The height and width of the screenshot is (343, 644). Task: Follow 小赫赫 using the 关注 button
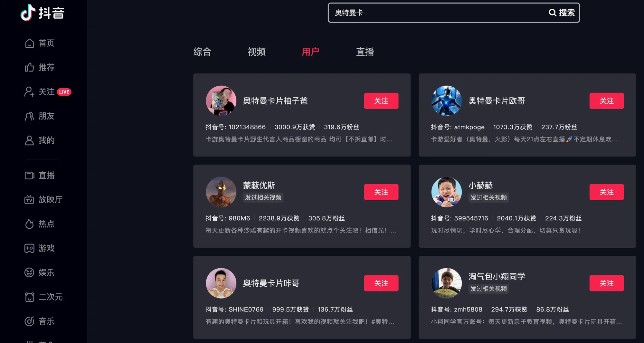(x=607, y=192)
